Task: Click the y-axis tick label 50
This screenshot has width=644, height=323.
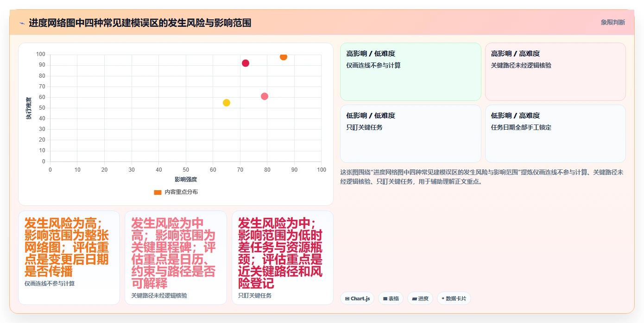Action: pos(42,108)
